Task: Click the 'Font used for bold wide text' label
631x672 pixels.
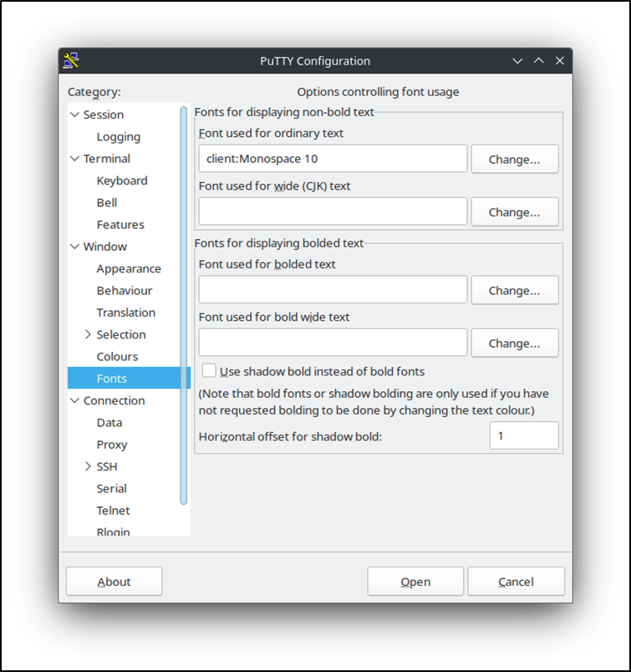Action: 274,317
